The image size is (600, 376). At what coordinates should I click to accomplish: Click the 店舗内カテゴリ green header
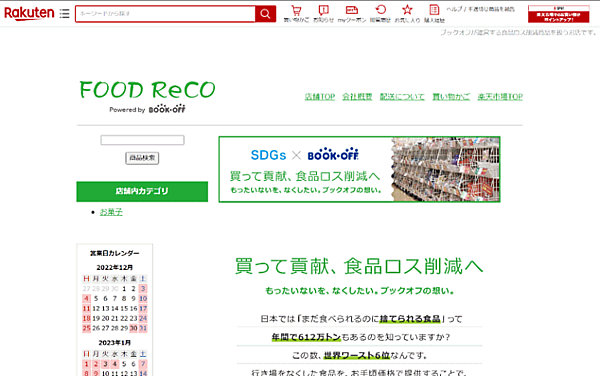142,191
